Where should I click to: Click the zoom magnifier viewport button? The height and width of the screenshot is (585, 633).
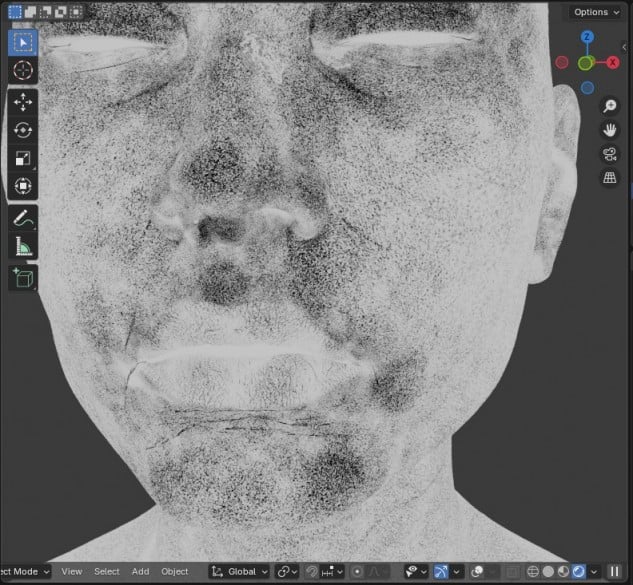point(609,106)
